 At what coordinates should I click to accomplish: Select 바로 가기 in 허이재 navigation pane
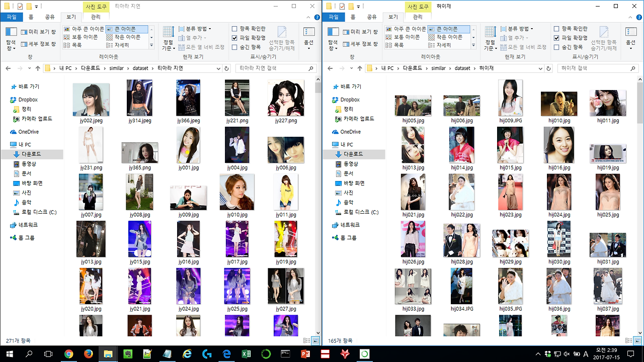351,86
